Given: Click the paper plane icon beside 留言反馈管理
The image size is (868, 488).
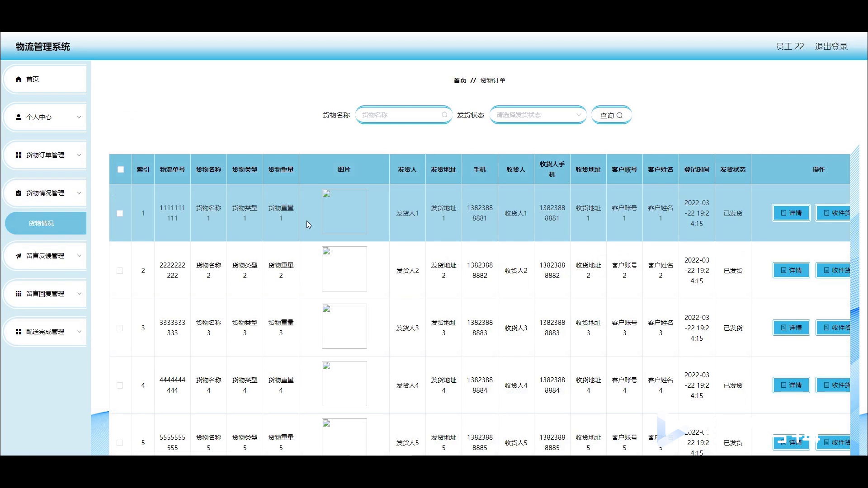Looking at the screenshot, I should point(19,256).
